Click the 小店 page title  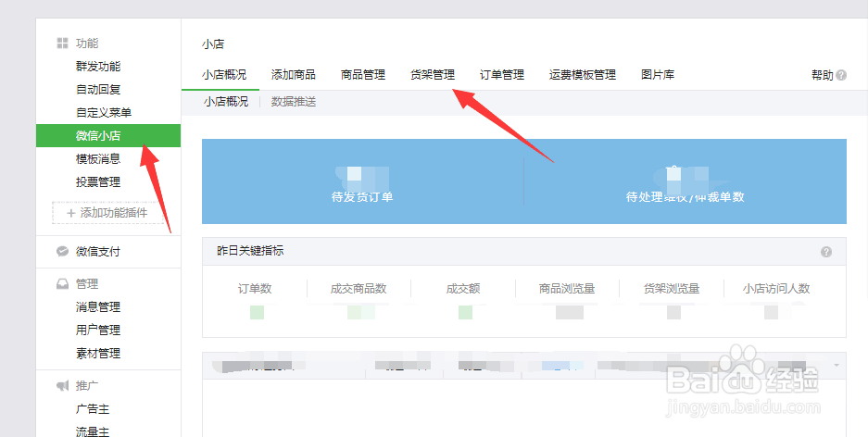pos(213,44)
